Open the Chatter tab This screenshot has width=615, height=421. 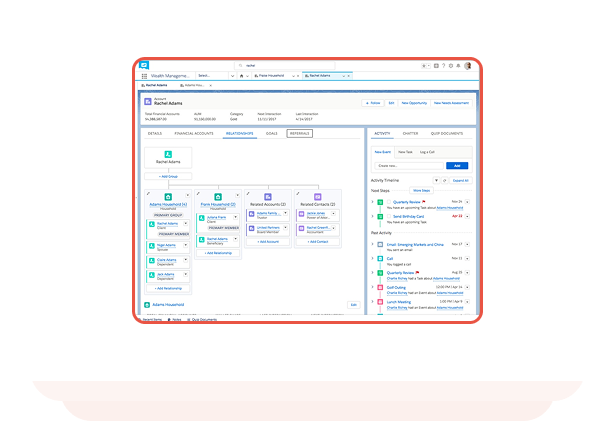pos(410,133)
